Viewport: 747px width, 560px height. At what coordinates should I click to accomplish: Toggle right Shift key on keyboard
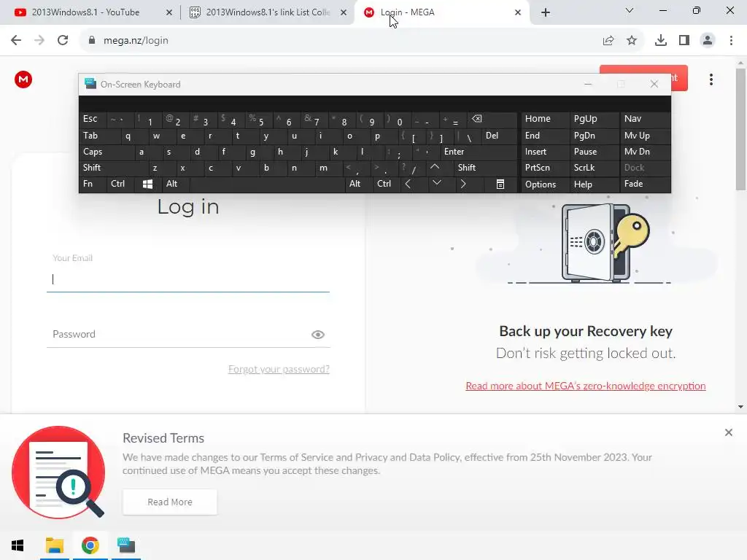coord(484,168)
